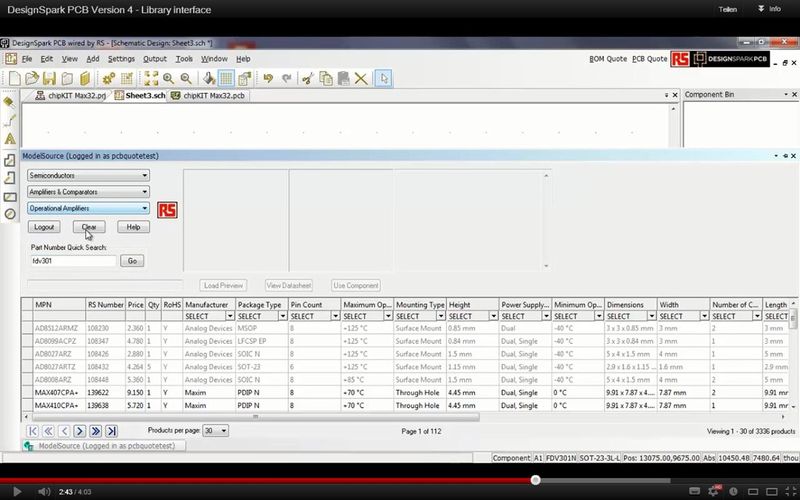
Task: Select the Add Circle shape tool in sidebar
Action: tap(9, 214)
